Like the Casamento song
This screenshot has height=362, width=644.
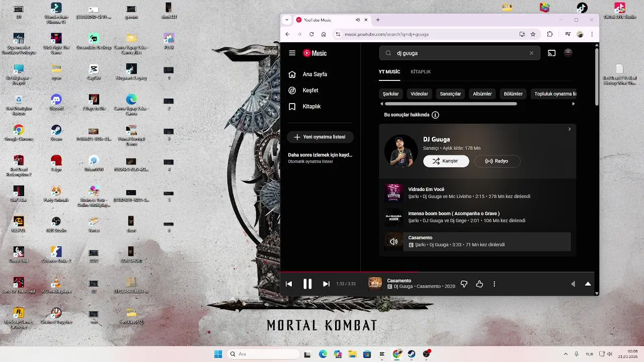point(479,284)
